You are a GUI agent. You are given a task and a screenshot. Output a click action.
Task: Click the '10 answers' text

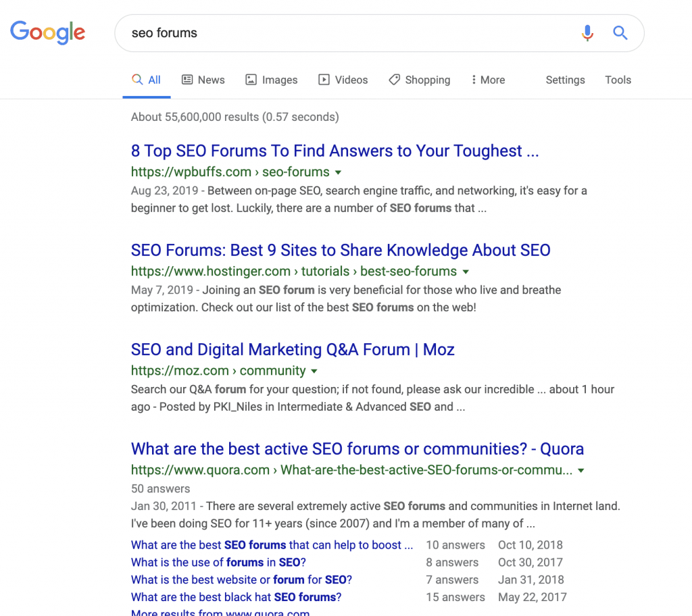pyautogui.click(x=455, y=545)
